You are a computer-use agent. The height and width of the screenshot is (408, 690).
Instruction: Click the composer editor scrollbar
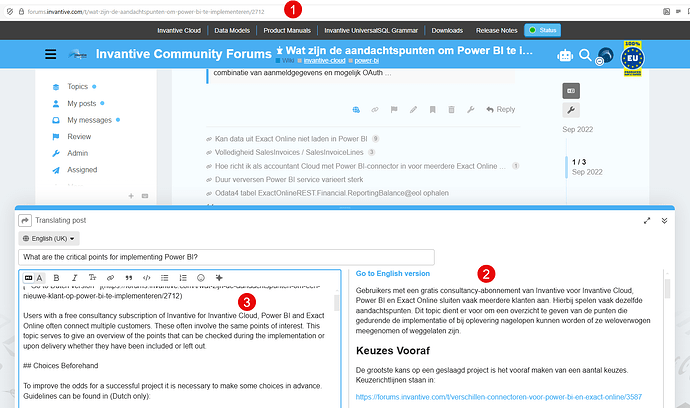pos(337,303)
